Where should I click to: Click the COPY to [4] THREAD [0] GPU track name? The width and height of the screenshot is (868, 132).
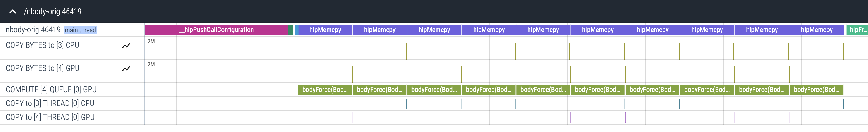tap(50, 117)
